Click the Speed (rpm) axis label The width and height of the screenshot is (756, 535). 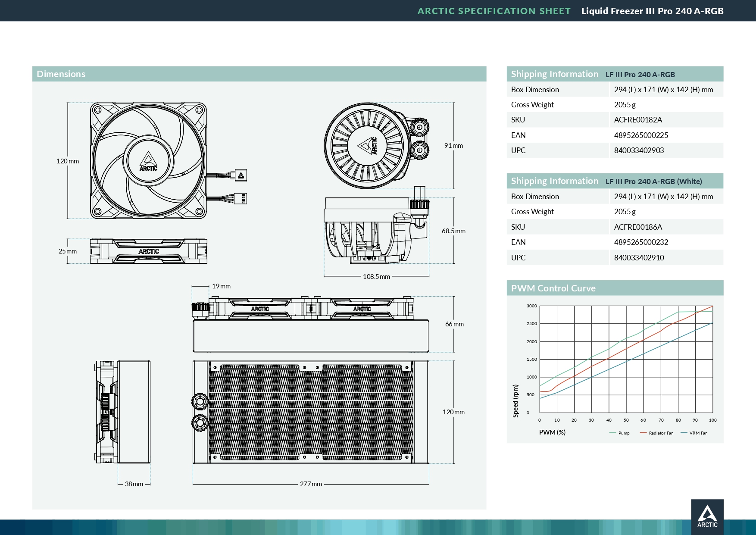coord(515,401)
